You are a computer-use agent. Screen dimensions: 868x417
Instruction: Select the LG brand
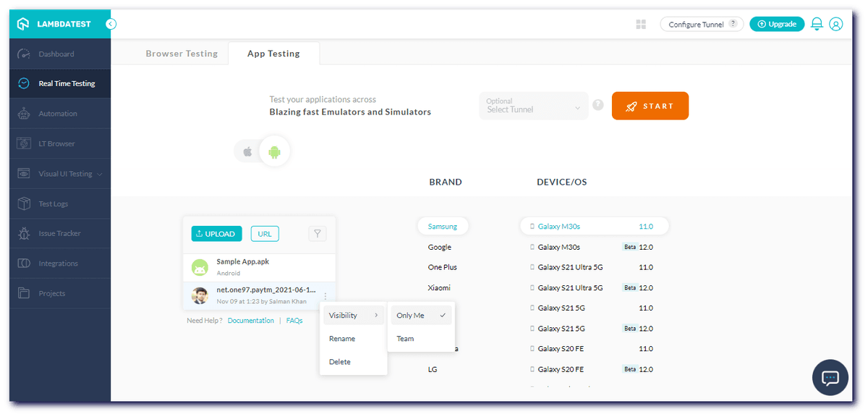[433, 369]
